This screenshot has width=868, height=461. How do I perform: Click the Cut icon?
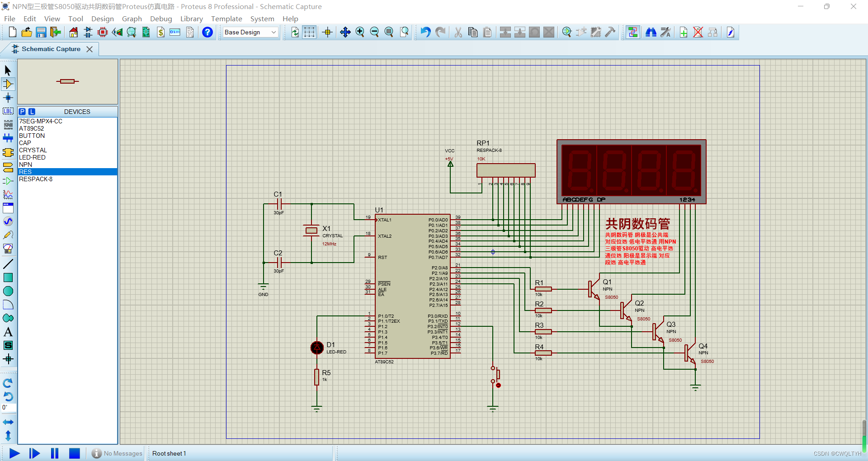458,32
